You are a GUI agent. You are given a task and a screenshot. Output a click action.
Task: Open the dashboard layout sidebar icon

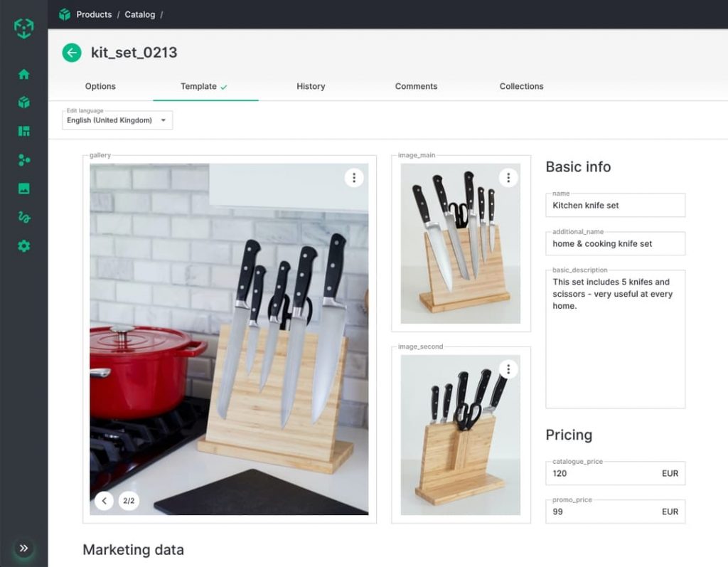pyautogui.click(x=23, y=131)
